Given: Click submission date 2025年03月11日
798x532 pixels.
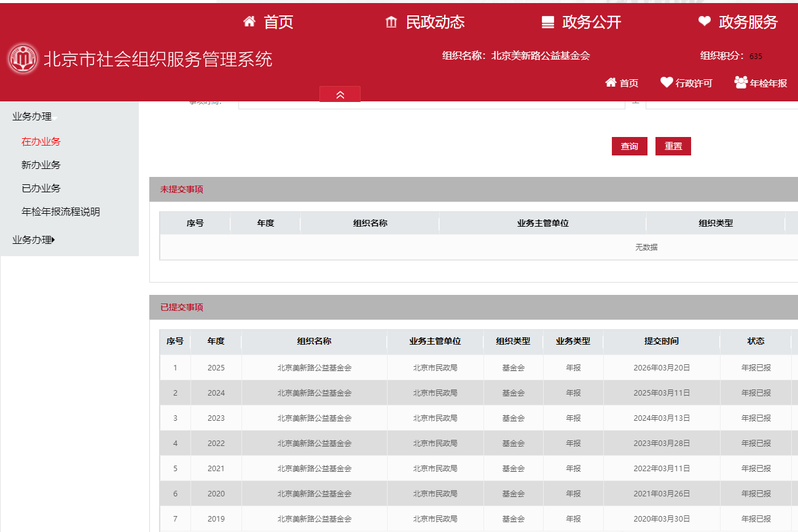Looking at the screenshot, I should pos(662,393).
